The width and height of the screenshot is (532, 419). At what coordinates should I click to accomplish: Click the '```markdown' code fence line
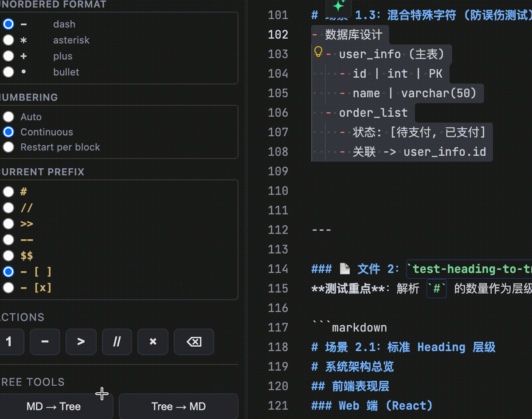pos(349,328)
